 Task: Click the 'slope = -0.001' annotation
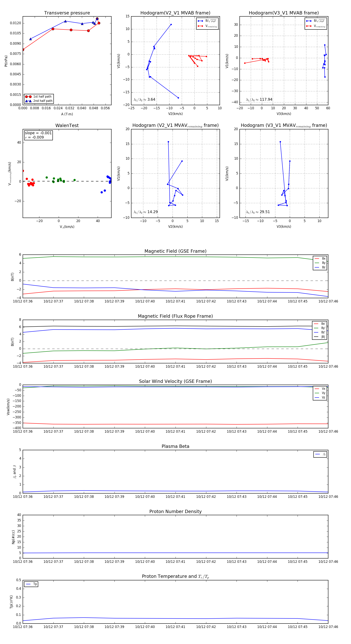pyautogui.click(x=38, y=133)
